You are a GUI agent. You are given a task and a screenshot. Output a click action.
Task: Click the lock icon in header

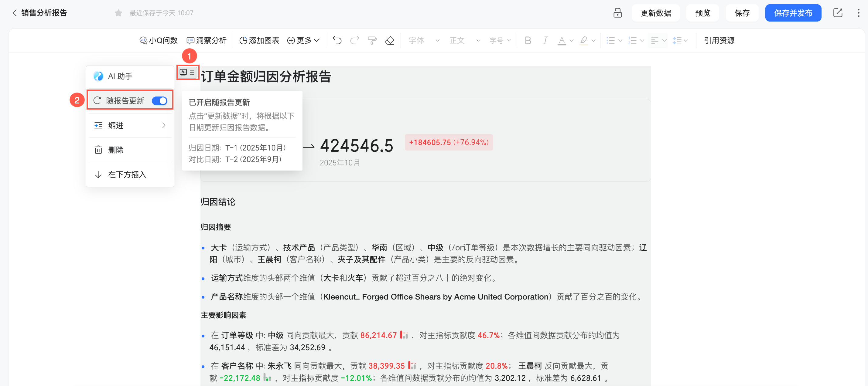tap(617, 13)
